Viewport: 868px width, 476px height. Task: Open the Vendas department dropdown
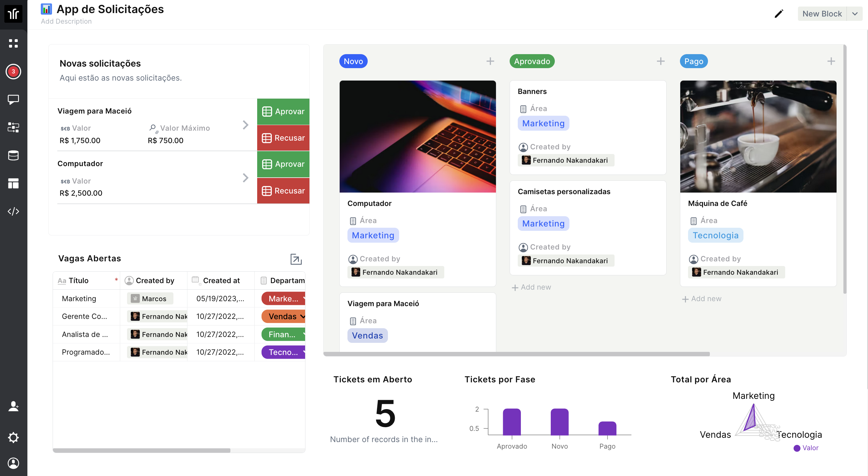click(x=302, y=316)
